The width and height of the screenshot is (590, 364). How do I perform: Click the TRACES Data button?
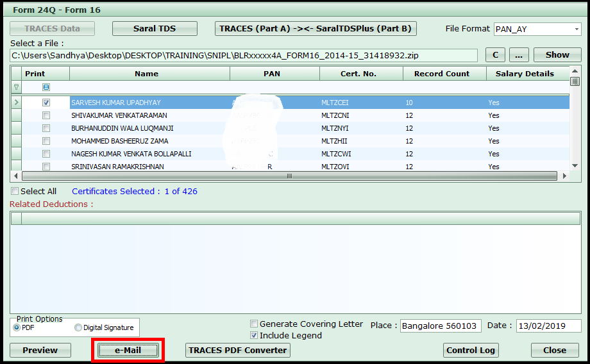[x=53, y=29]
